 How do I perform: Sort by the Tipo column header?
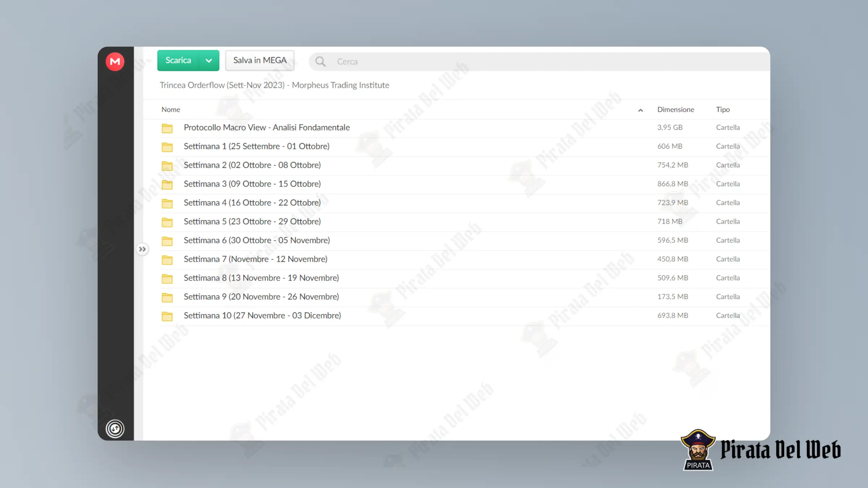723,110
